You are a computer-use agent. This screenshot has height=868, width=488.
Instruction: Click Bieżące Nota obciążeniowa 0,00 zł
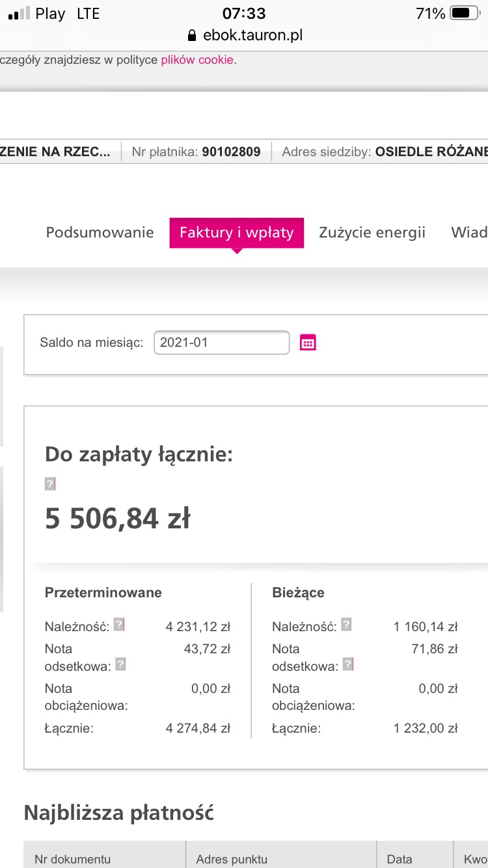439,688
